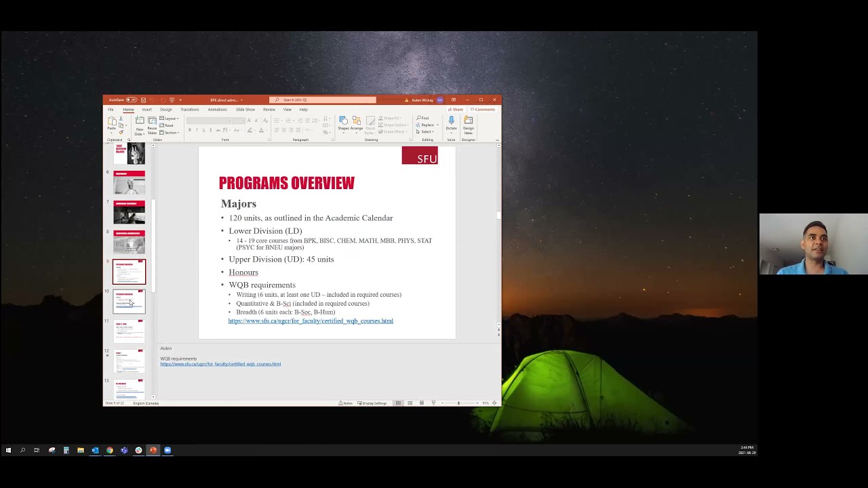Start Slide Show from status bar icon

[433, 403]
